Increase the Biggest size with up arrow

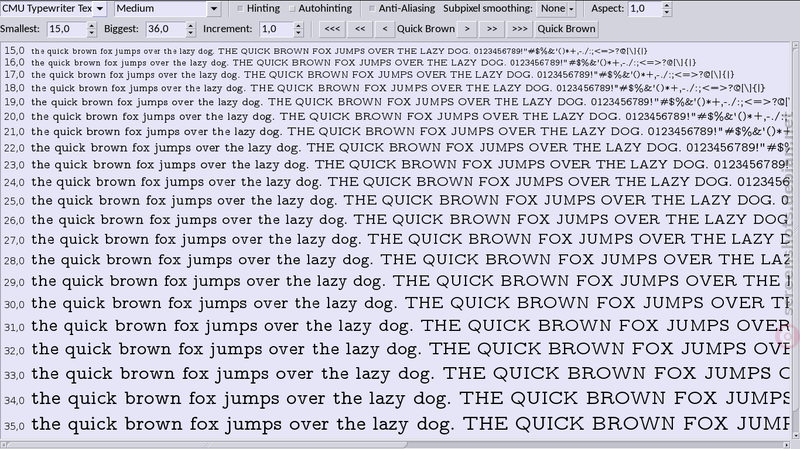click(190, 26)
